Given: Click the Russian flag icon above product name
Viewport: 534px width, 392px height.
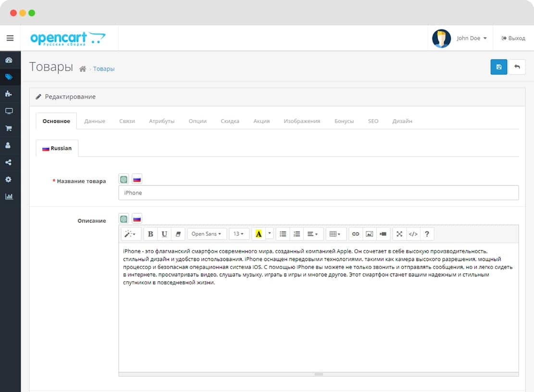Looking at the screenshot, I should 137,179.
